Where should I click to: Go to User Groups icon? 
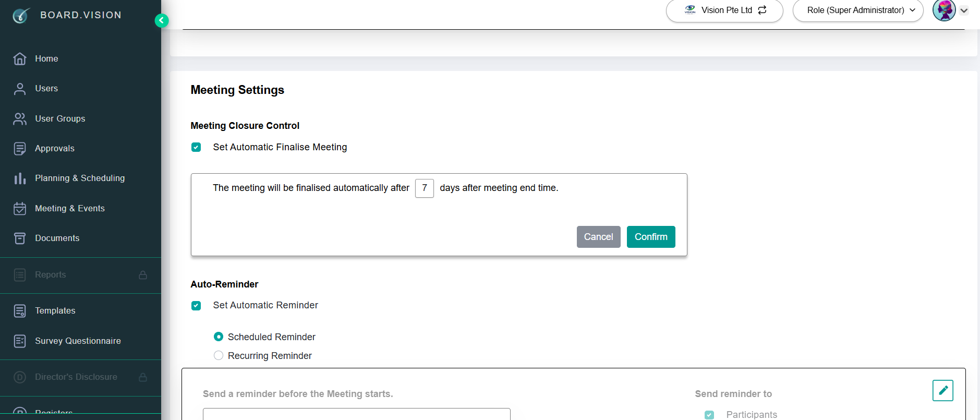(20, 119)
